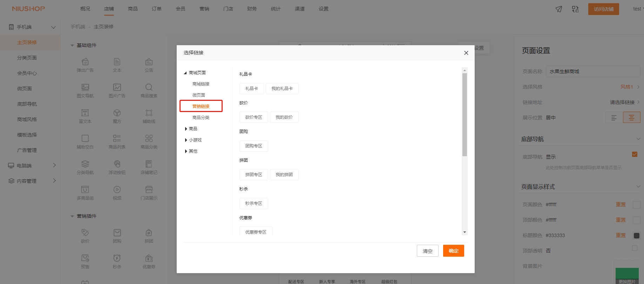Open the 选择风格 风格1 selector
The width and height of the screenshot is (644, 284).
[630, 87]
